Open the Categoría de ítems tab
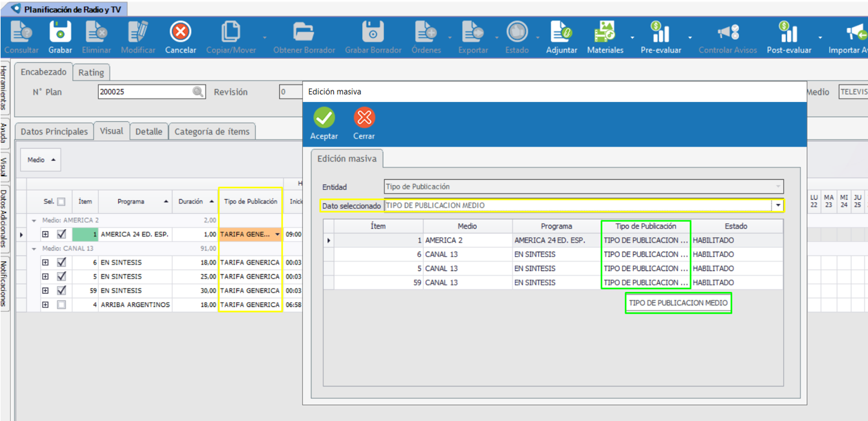This screenshot has width=868, height=421. pos(212,131)
